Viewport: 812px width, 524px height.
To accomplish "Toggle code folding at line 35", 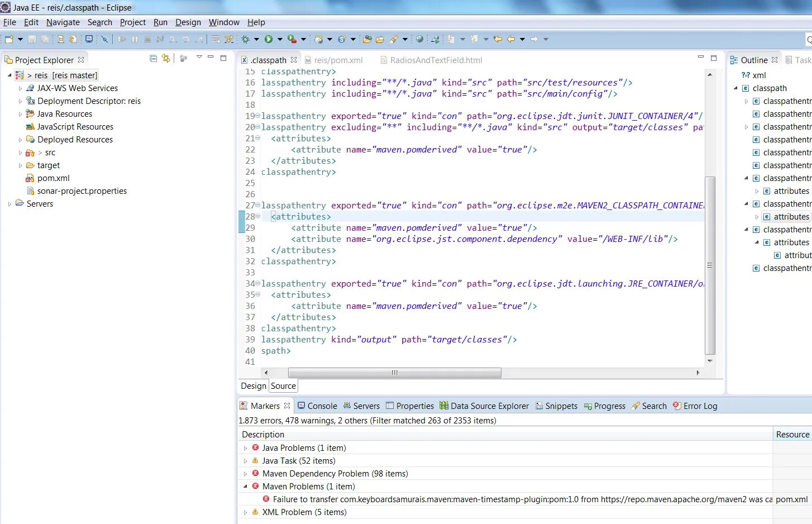I will 257,294.
